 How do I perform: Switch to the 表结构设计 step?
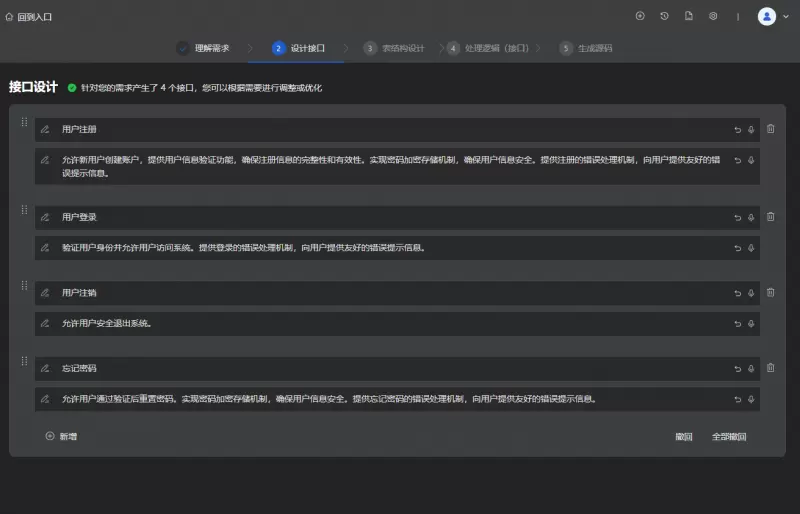394,48
